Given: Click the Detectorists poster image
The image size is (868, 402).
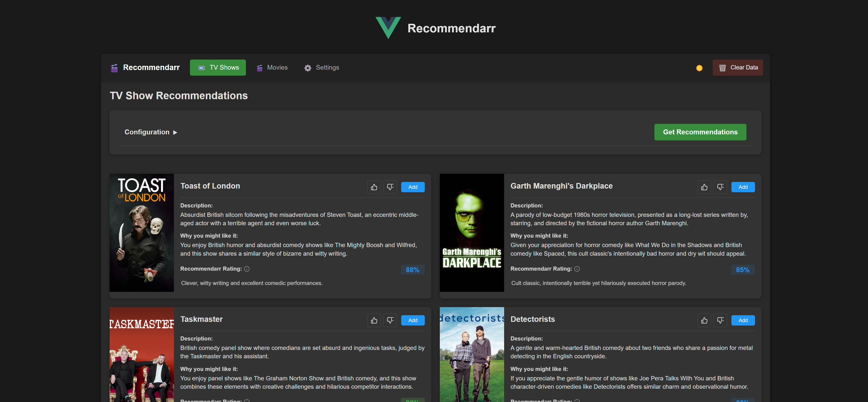Looking at the screenshot, I should pyautogui.click(x=472, y=354).
